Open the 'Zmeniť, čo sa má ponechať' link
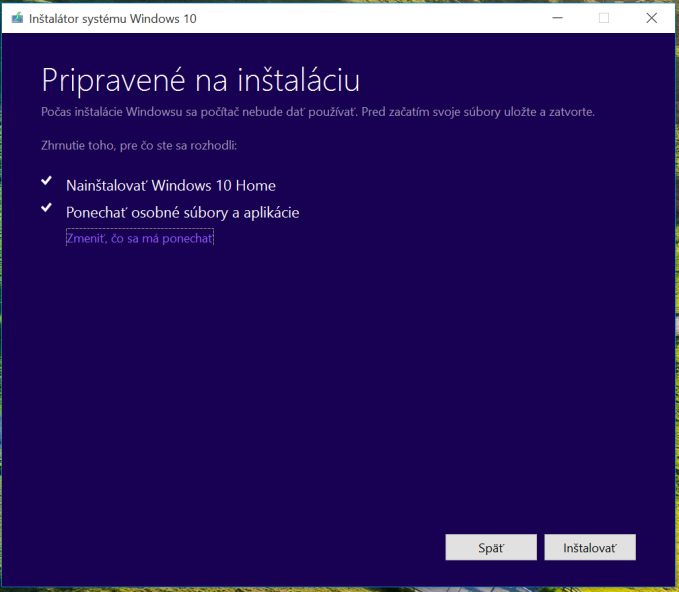679x592 pixels. [x=140, y=238]
